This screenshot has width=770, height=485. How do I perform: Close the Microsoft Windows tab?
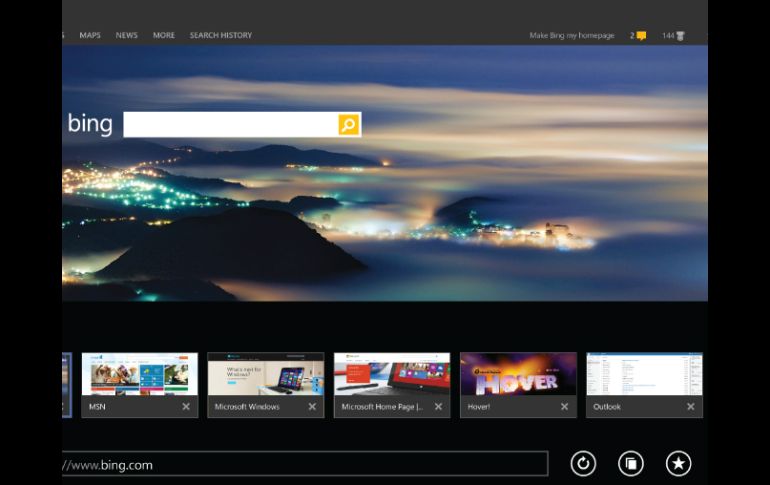312,407
